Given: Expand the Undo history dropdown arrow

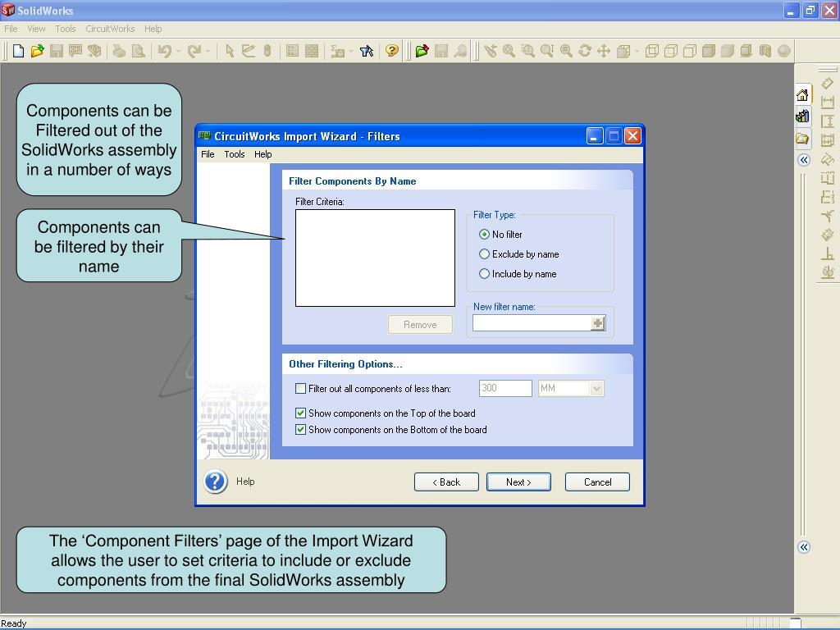Looking at the screenshot, I should 178,52.
